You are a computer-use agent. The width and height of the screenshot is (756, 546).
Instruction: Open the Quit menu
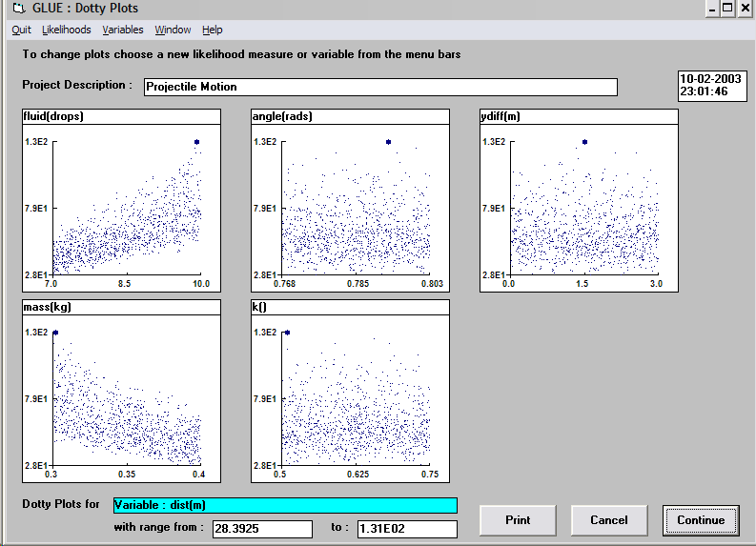click(21, 30)
